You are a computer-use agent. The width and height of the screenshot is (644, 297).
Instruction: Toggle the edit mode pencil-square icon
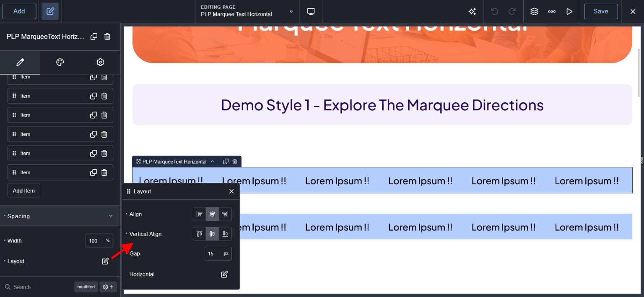click(50, 11)
